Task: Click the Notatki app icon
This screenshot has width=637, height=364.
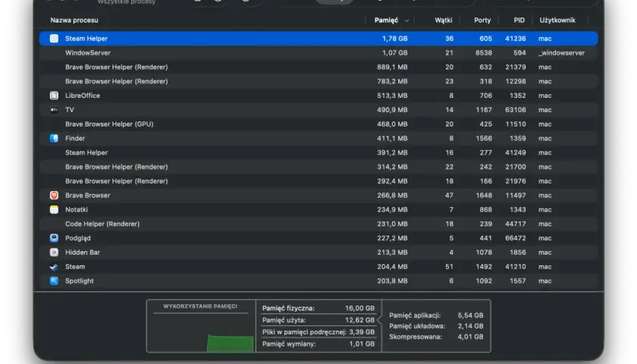Action: tap(54, 209)
